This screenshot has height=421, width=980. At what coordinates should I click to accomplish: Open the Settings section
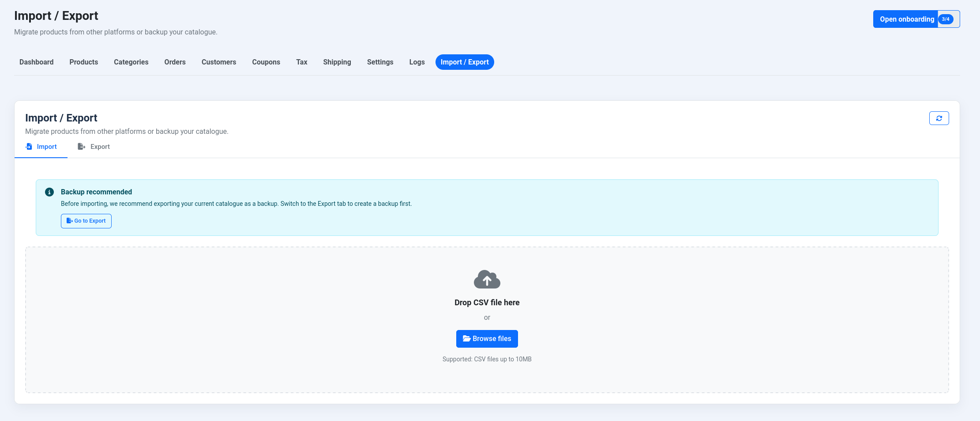click(379, 62)
